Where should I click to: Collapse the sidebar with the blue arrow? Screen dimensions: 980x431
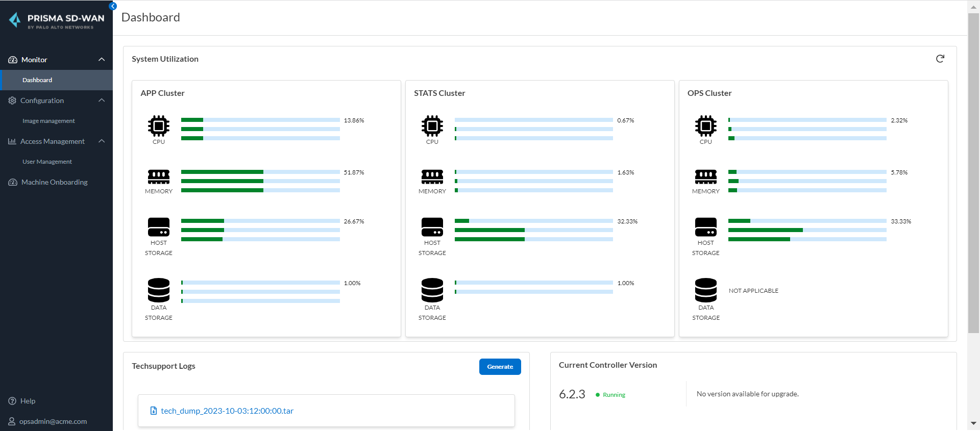click(x=113, y=6)
